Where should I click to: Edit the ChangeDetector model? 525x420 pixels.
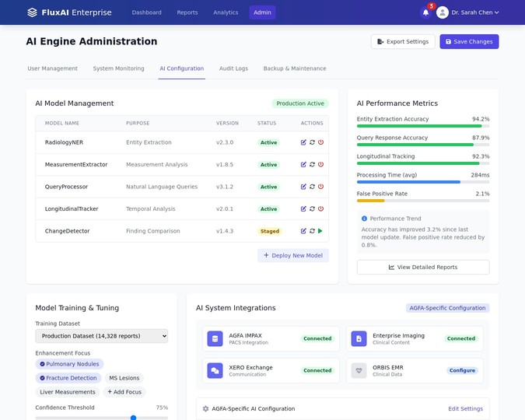[x=303, y=231]
